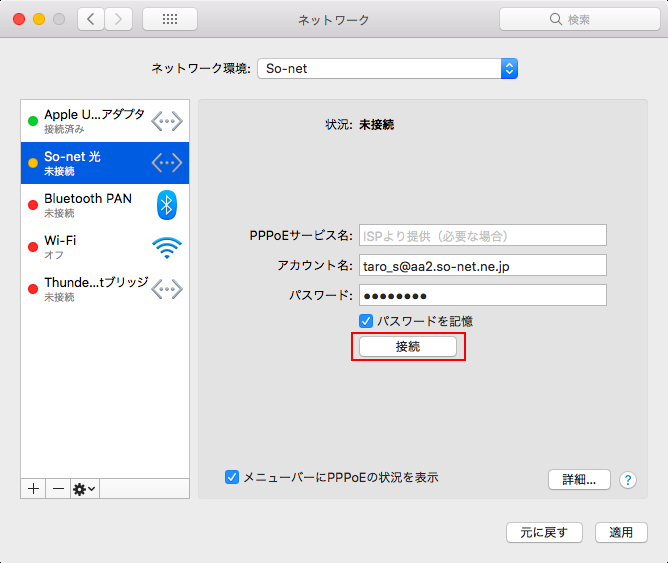The image size is (668, 563).
Task: Open the gear action menu
Action: coord(84,488)
